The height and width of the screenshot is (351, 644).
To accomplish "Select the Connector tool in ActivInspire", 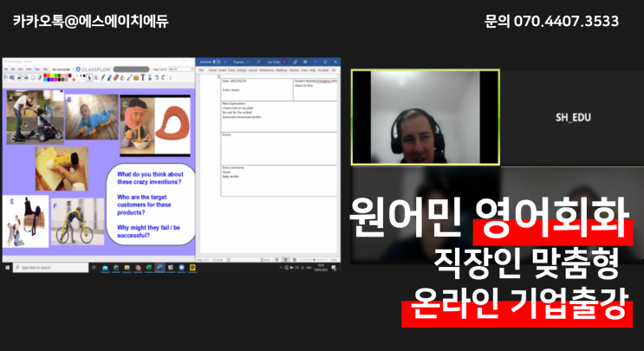I will [129, 77].
